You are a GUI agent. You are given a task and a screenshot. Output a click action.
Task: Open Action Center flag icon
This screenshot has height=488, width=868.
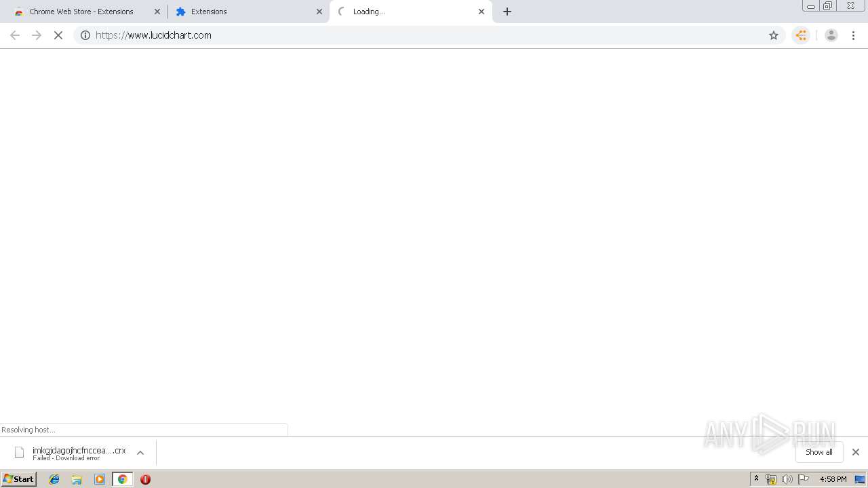[804, 479]
